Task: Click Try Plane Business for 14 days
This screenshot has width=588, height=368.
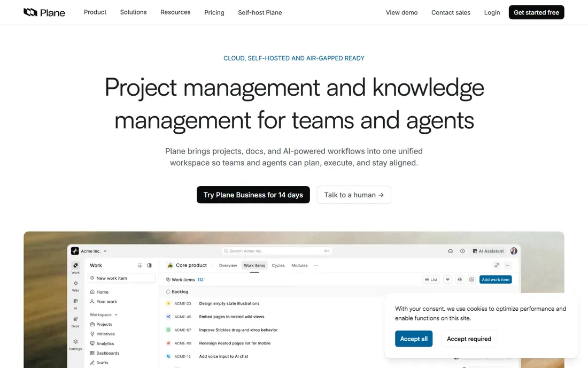Action: click(x=253, y=195)
